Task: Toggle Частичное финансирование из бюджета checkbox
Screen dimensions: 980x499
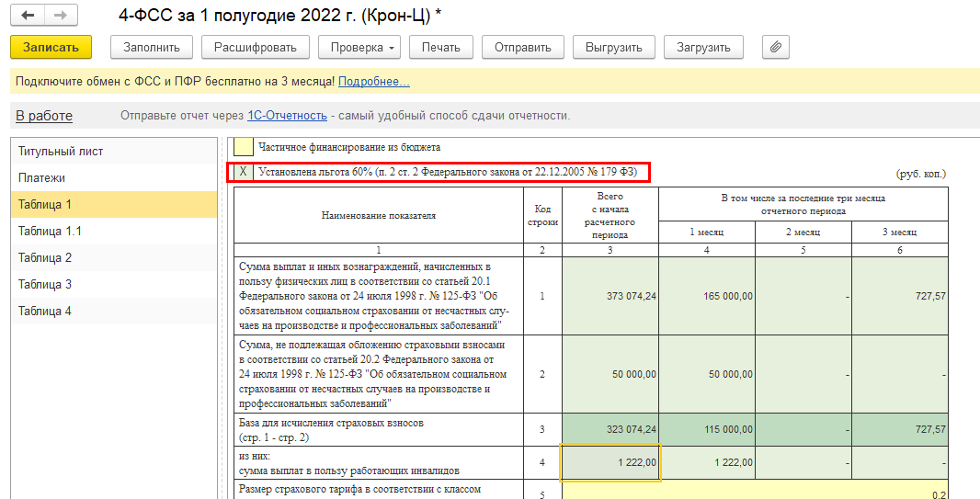Action: 243,146
